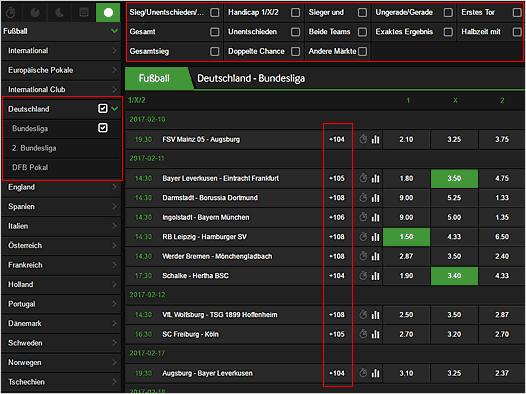Screen dimensions: 526x394
Task: Enable the Sieg/Unentschieden market checkbox
Action: [x=214, y=12]
